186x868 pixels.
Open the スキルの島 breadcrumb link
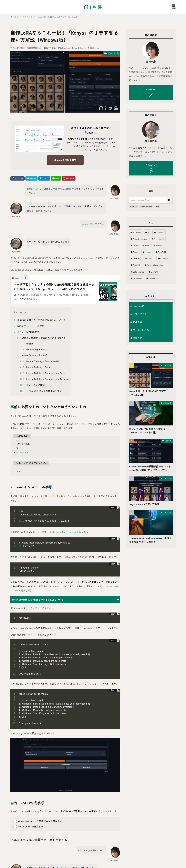(28, 17)
